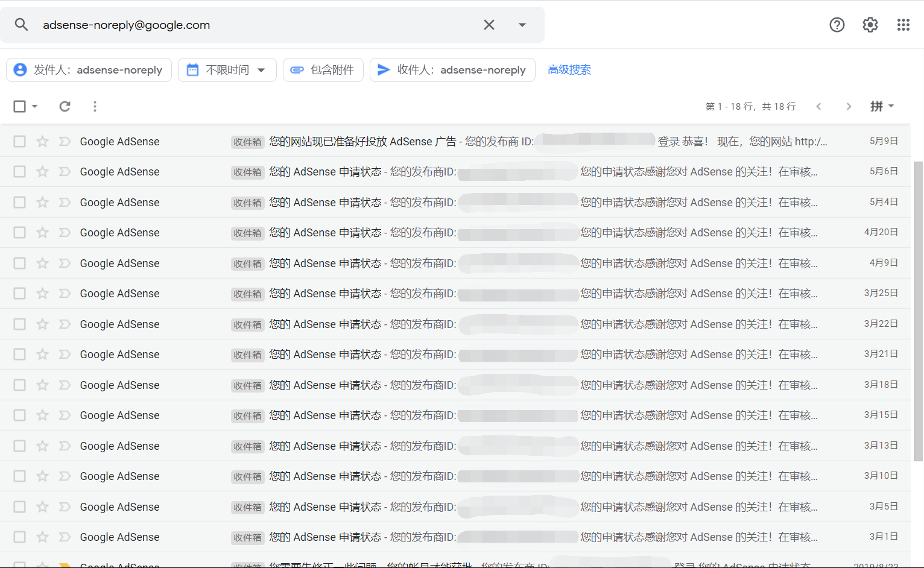The height and width of the screenshot is (568, 924).
Task: Open the More options three-dot menu
Action: (x=95, y=107)
